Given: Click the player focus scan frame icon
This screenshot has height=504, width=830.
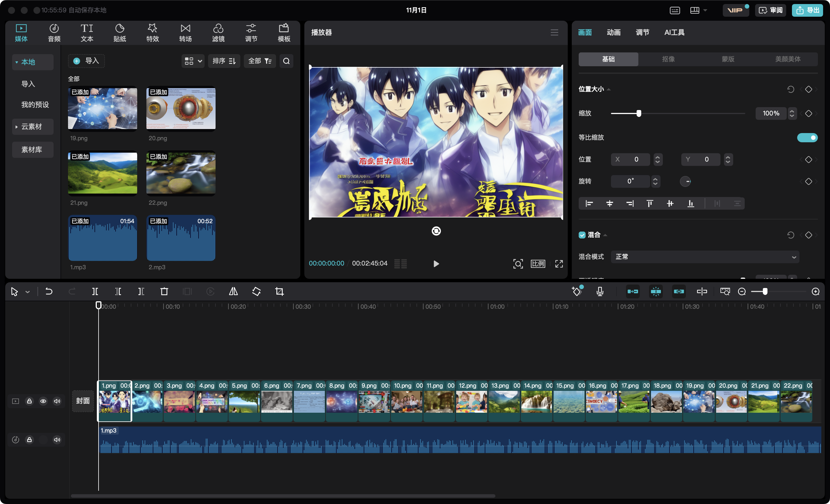Looking at the screenshot, I should point(518,264).
